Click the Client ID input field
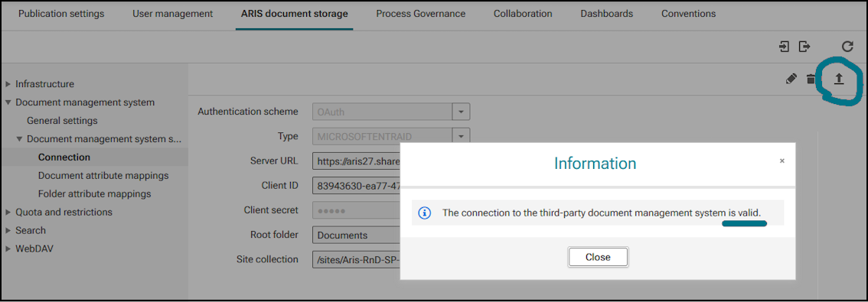 [x=357, y=185]
